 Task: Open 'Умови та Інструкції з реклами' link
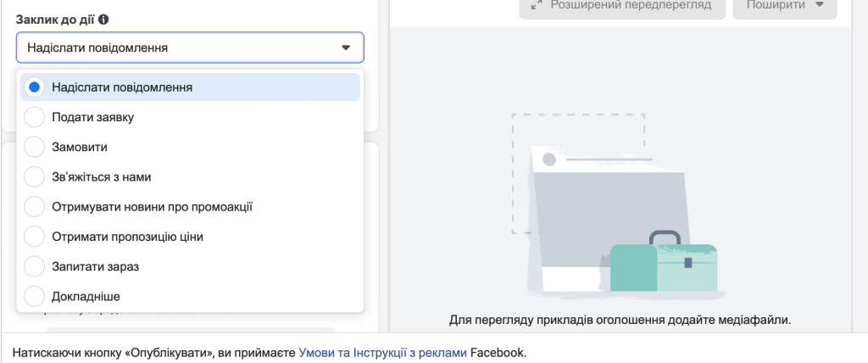382,353
